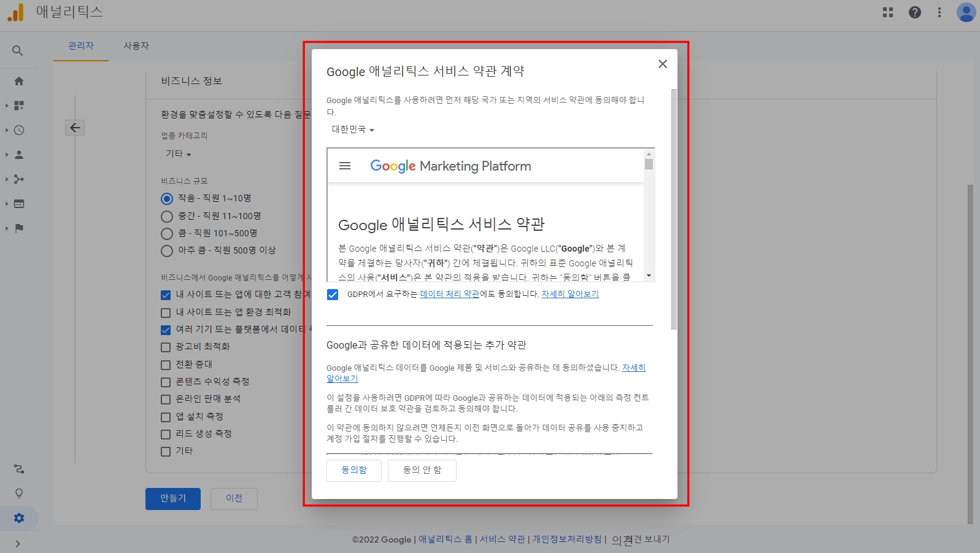Click the user account avatar
Image resolution: width=980 pixels, height=553 pixels.
tap(966, 12)
